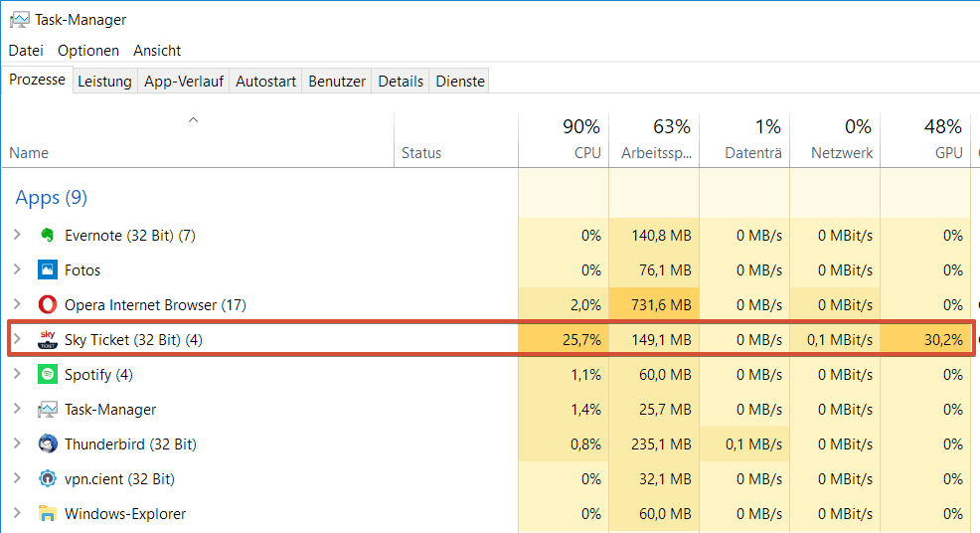The width and height of the screenshot is (980, 533).
Task: Open the Datei menu
Action: (26, 51)
